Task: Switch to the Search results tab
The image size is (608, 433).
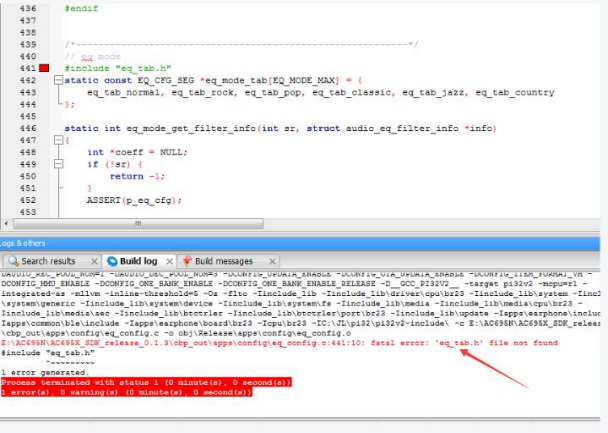Action: coord(48,261)
